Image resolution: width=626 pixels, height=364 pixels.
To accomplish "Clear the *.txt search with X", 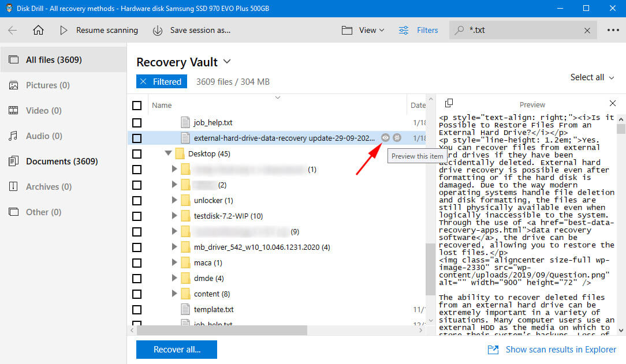I will (x=587, y=31).
